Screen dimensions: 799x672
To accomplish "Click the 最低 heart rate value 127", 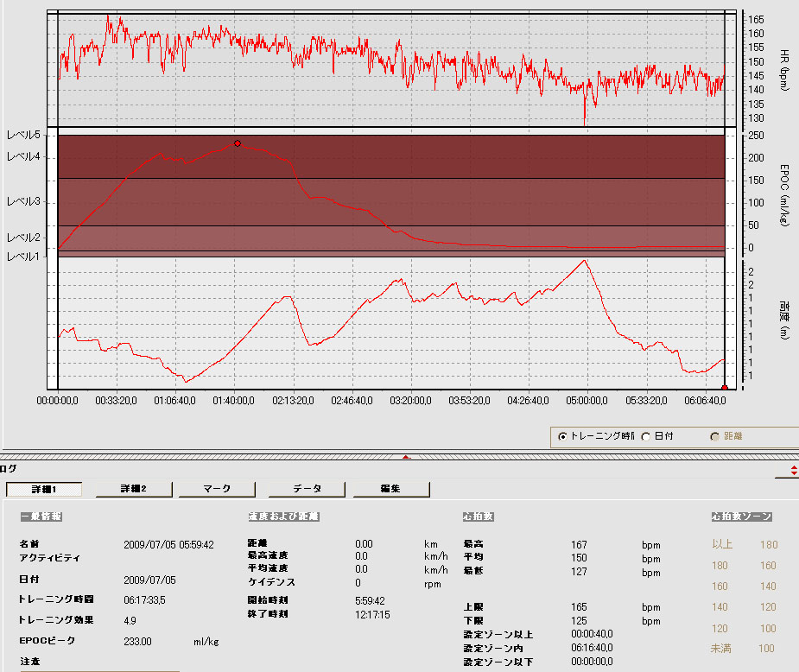I will point(579,572).
